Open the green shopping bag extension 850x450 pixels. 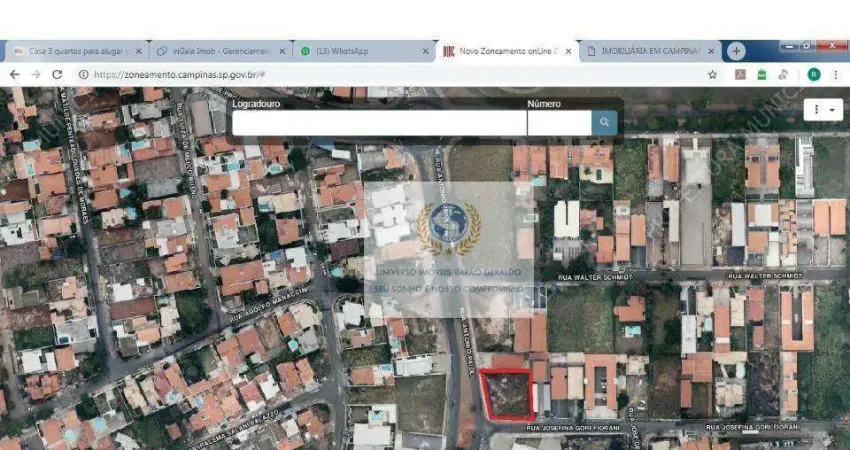coord(762,75)
